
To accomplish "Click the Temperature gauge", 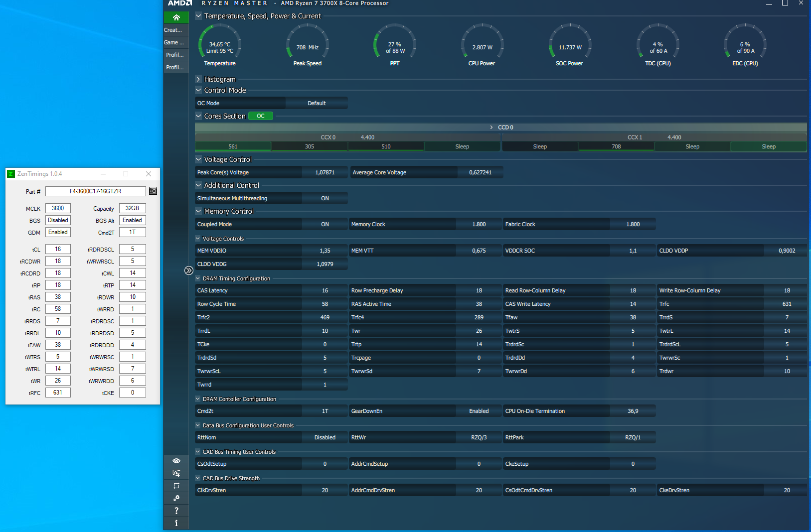I will [220, 45].
